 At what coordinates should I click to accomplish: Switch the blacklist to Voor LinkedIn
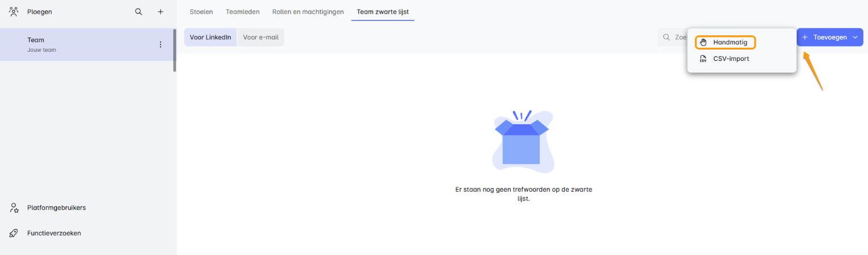pos(210,38)
